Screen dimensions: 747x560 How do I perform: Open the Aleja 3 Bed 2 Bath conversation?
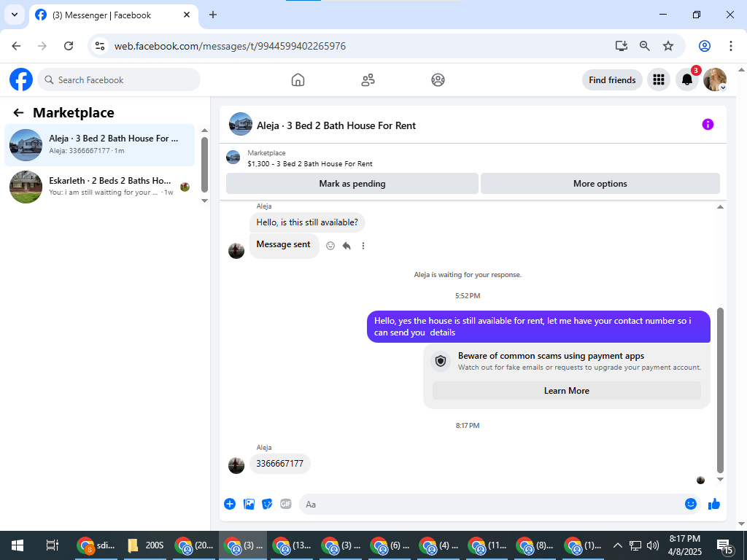tap(99, 145)
